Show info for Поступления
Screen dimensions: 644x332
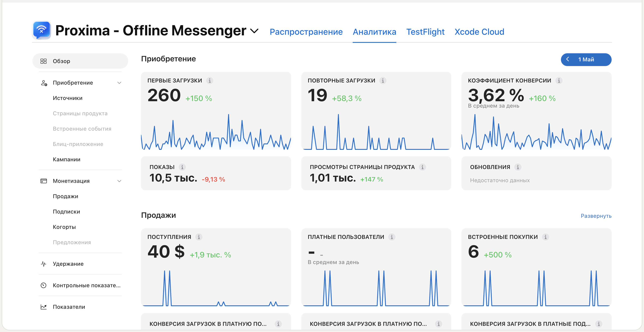pyautogui.click(x=199, y=237)
